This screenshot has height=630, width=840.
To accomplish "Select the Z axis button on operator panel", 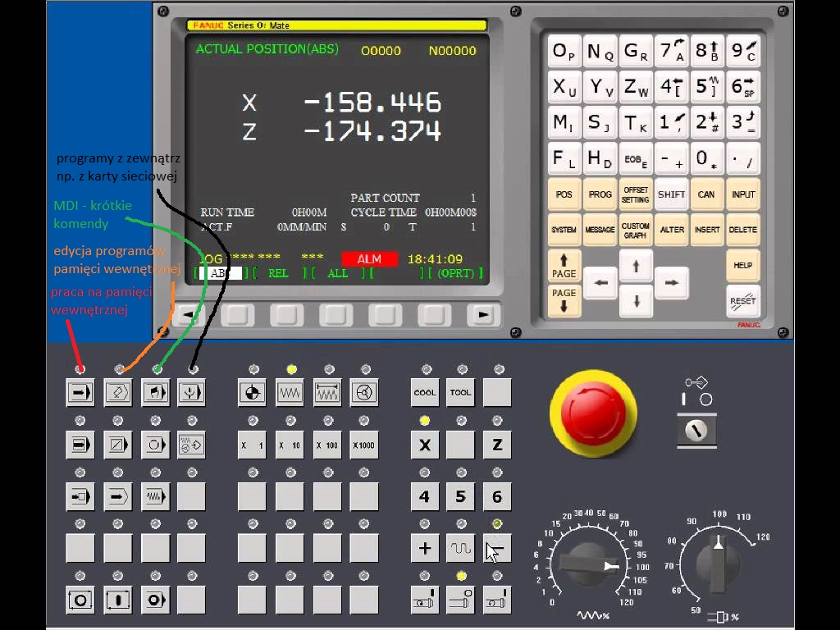I will pos(497,445).
